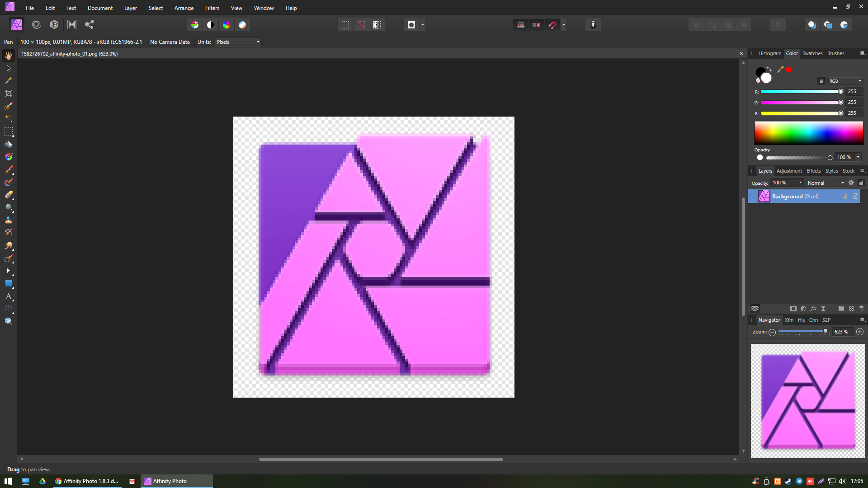Click the Navigator preview thumbnail

pos(808,401)
